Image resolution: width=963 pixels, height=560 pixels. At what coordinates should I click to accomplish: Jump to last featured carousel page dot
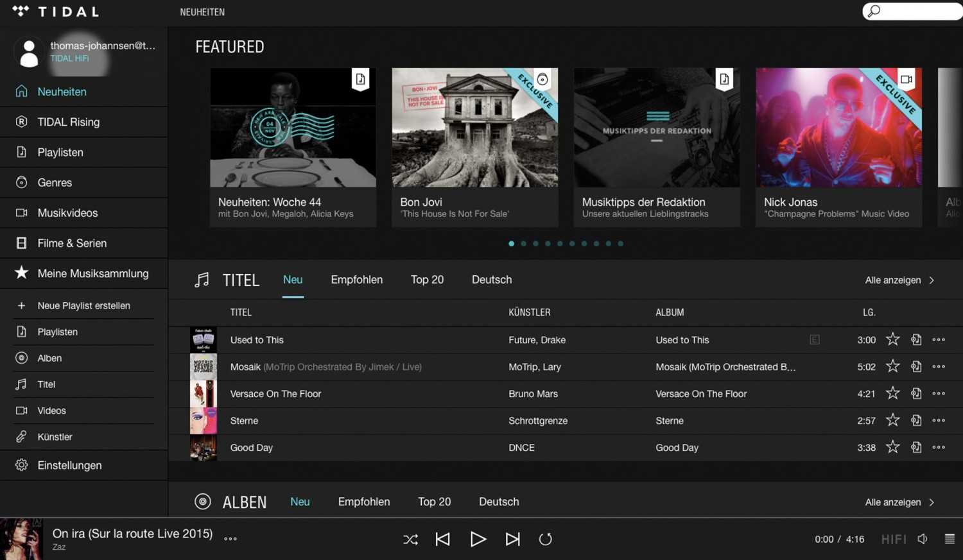(x=620, y=244)
